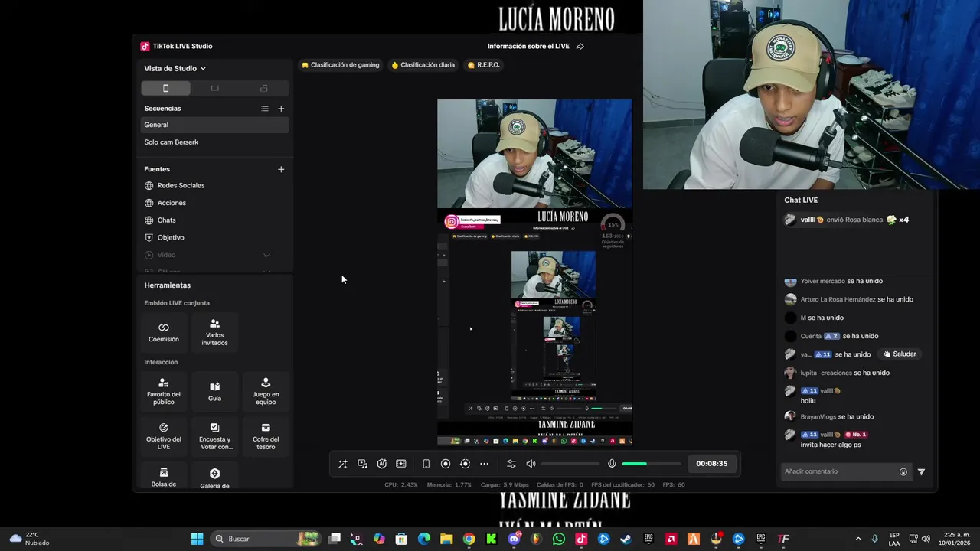Click the Saludar button in chat

[900, 354]
